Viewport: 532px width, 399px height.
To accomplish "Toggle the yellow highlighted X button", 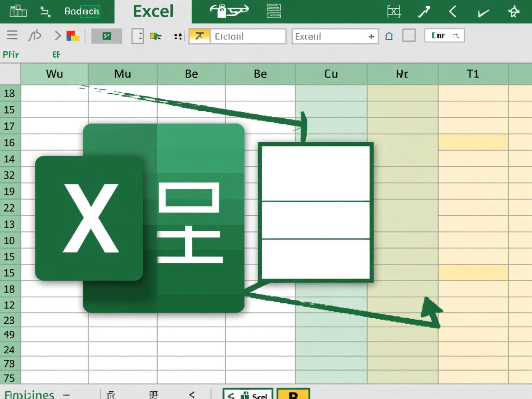I will tap(199, 36).
